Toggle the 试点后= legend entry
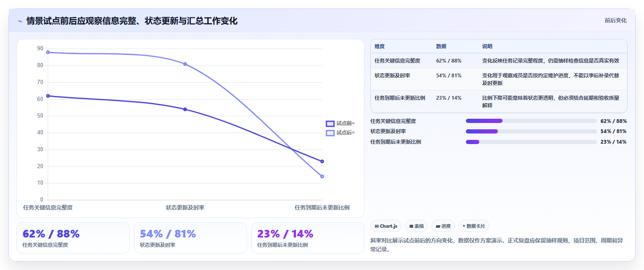This screenshot has height=270, width=644. point(340,133)
